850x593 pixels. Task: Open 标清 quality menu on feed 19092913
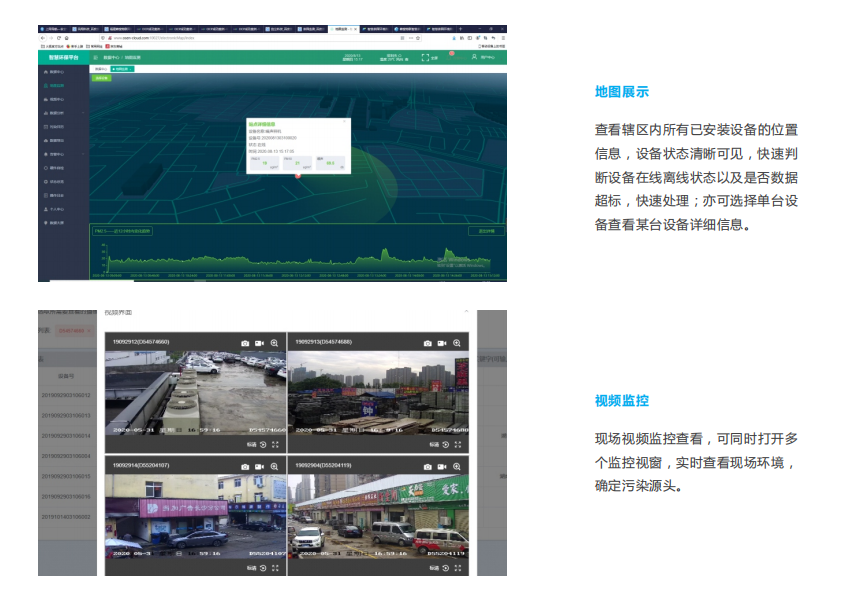[434, 444]
